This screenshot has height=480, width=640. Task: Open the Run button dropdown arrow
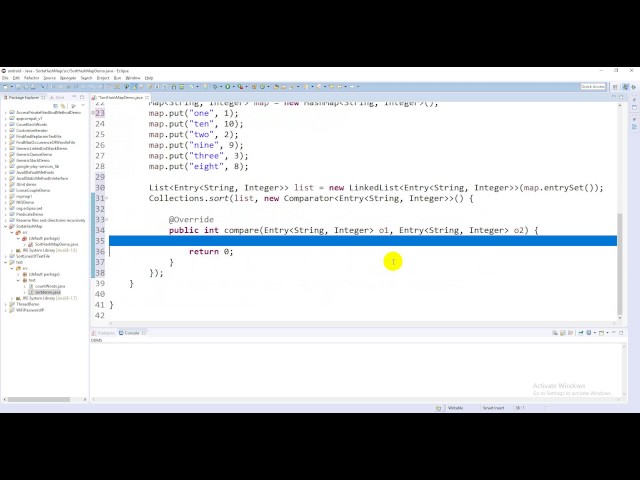tap(233, 87)
